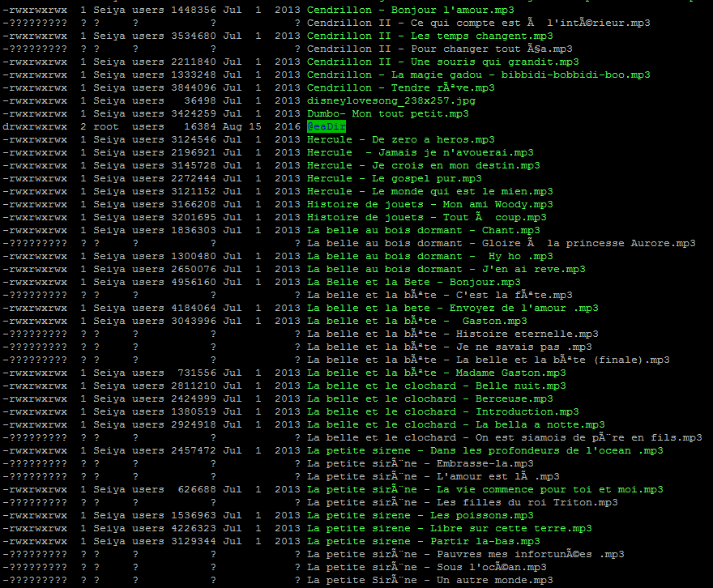
Task: Click the 'Je ne savais pas .mp3' filename
Action: [524, 347]
